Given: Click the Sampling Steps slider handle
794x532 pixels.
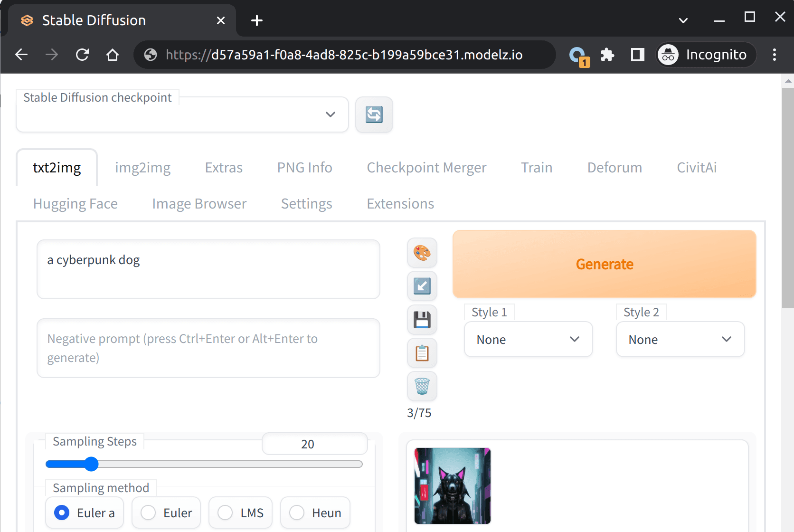Looking at the screenshot, I should click(91, 464).
